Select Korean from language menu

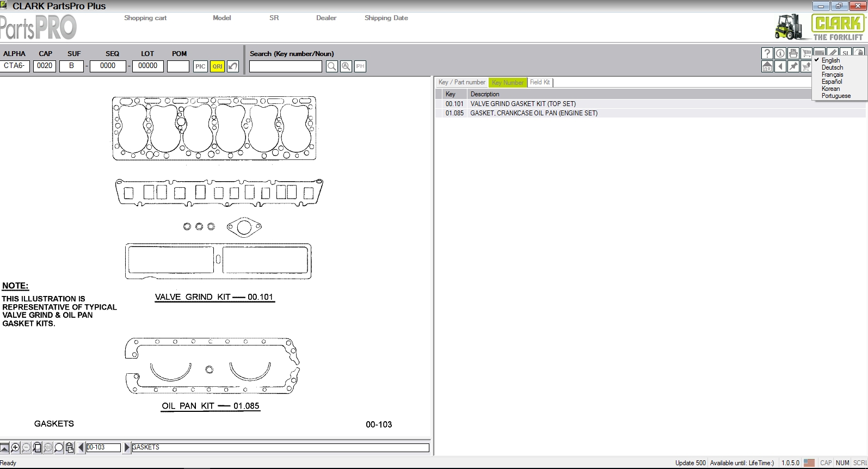pos(830,89)
